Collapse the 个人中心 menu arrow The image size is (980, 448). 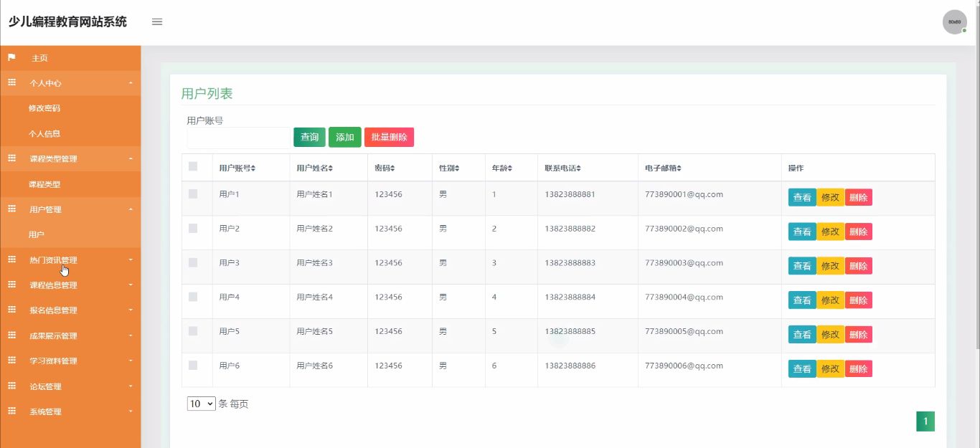[131, 83]
